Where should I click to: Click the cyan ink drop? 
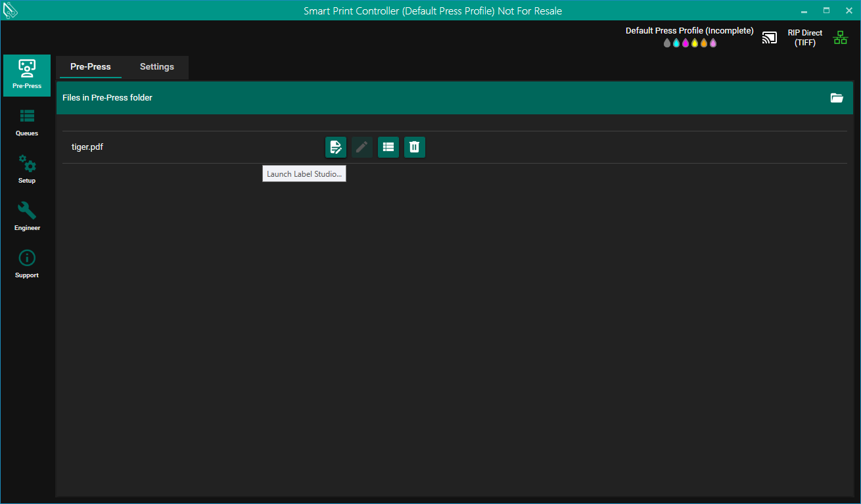676,43
